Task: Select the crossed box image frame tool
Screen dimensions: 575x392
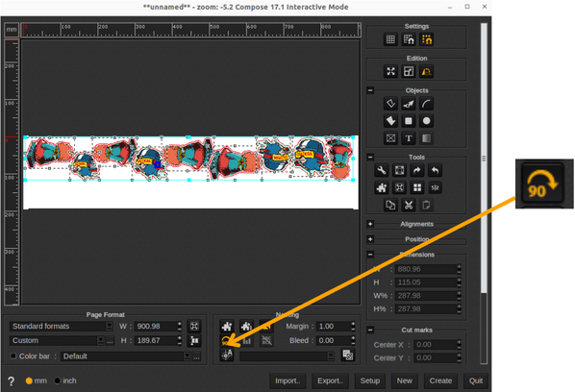Action: [x=390, y=138]
